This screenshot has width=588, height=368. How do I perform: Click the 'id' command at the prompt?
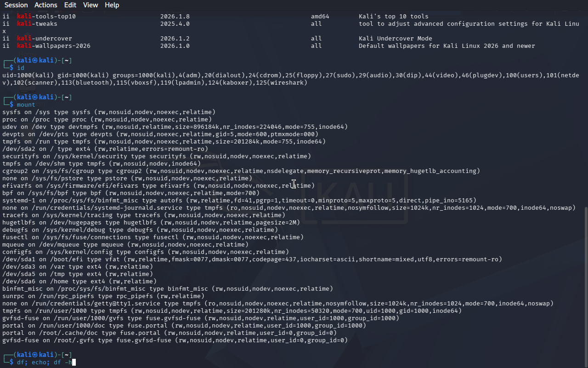(x=20, y=68)
